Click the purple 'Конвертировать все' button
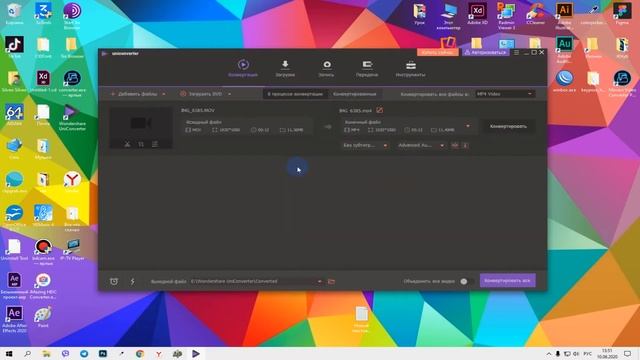The image size is (640, 360). [x=507, y=280]
